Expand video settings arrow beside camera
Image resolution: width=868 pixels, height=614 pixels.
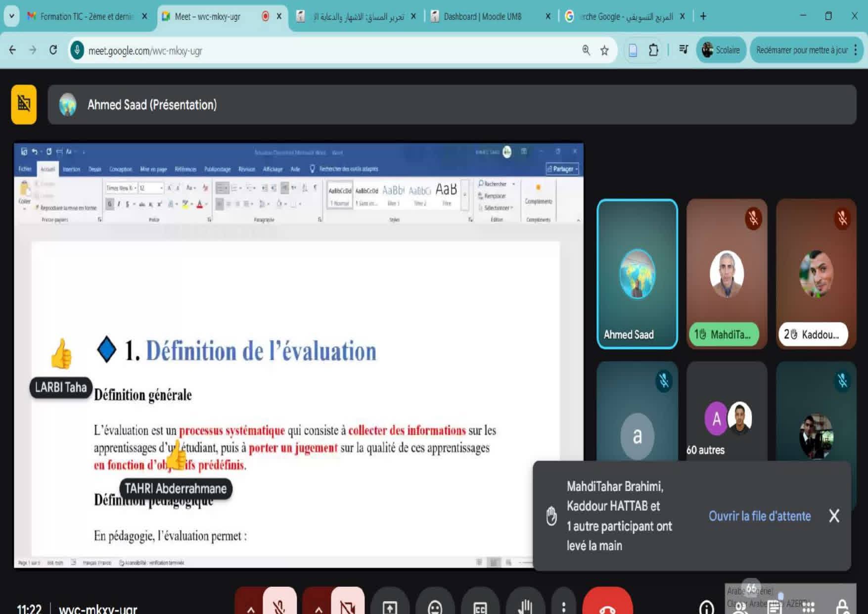click(x=319, y=609)
